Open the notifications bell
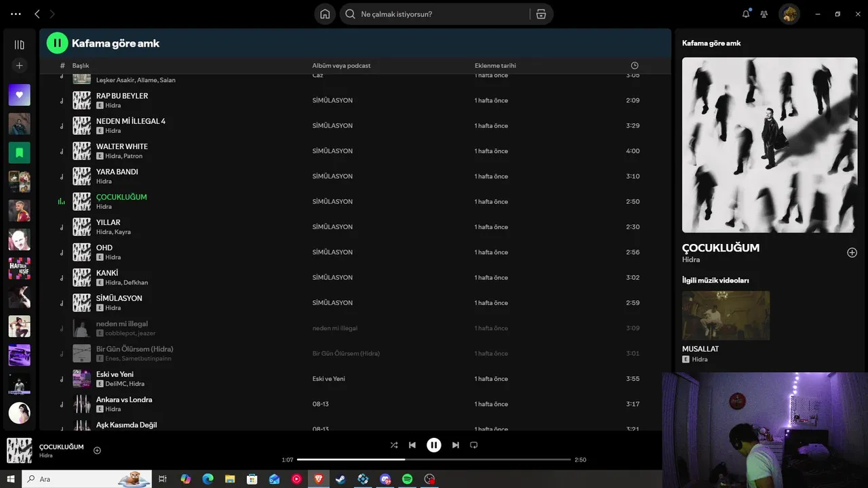Viewport: 868px width, 488px height. 746,14
